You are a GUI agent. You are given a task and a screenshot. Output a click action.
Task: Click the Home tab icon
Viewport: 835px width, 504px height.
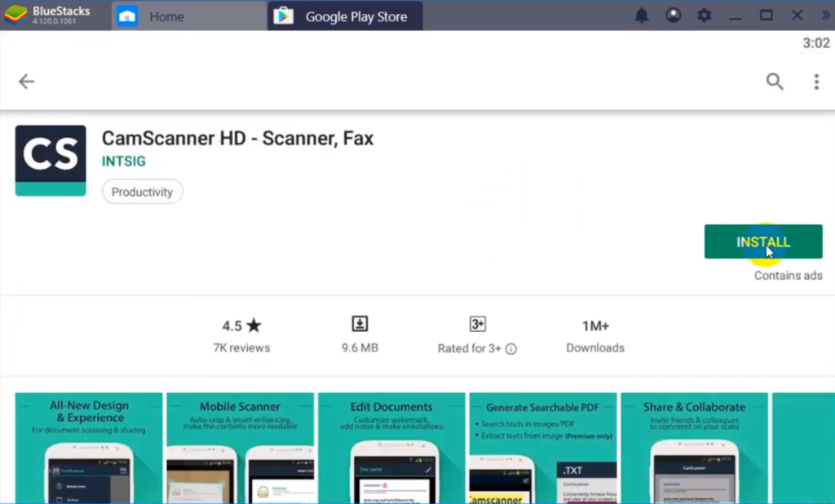127,16
